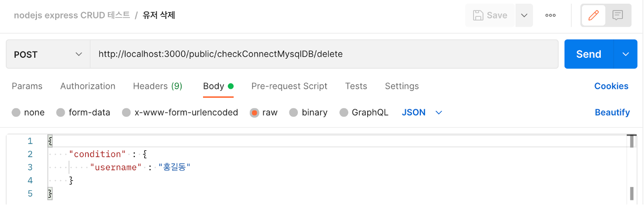Click into the request URL field
Image resolution: width=644 pixels, height=205 pixels.
(324, 54)
